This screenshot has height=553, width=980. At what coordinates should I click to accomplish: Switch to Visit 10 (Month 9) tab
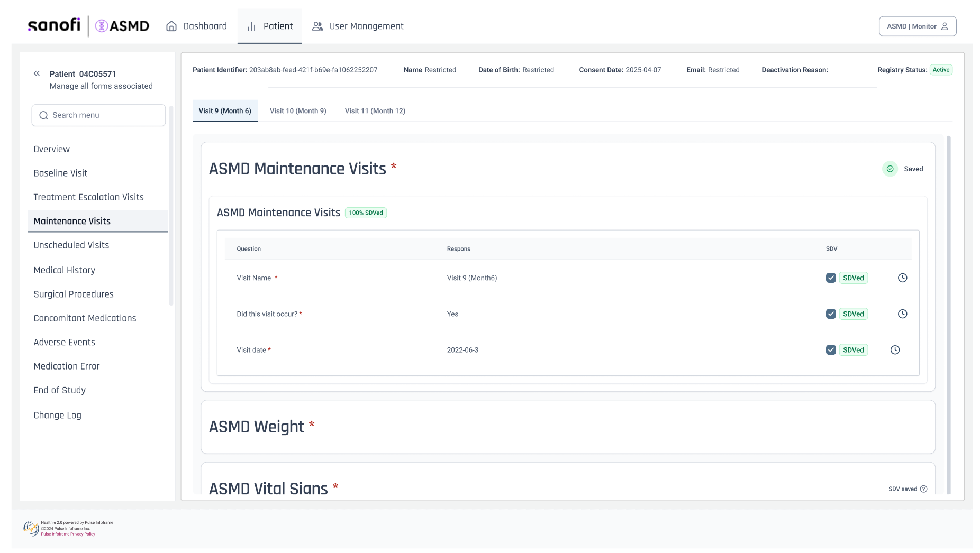pyautogui.click(x=298, y=111)
